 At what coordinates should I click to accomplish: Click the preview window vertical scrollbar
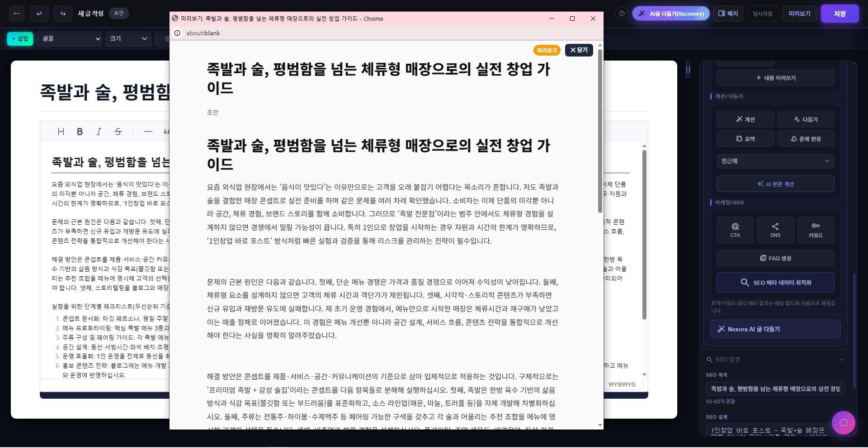point(600,131)
